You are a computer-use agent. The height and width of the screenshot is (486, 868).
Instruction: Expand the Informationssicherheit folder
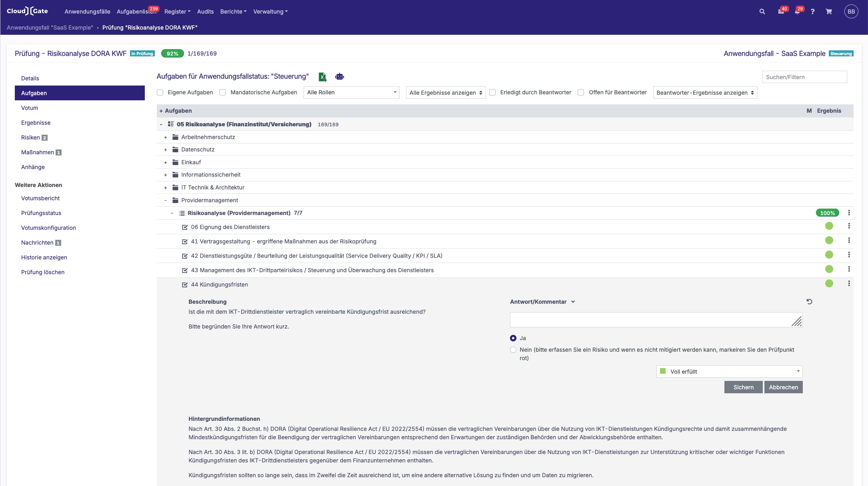(166, 175)
